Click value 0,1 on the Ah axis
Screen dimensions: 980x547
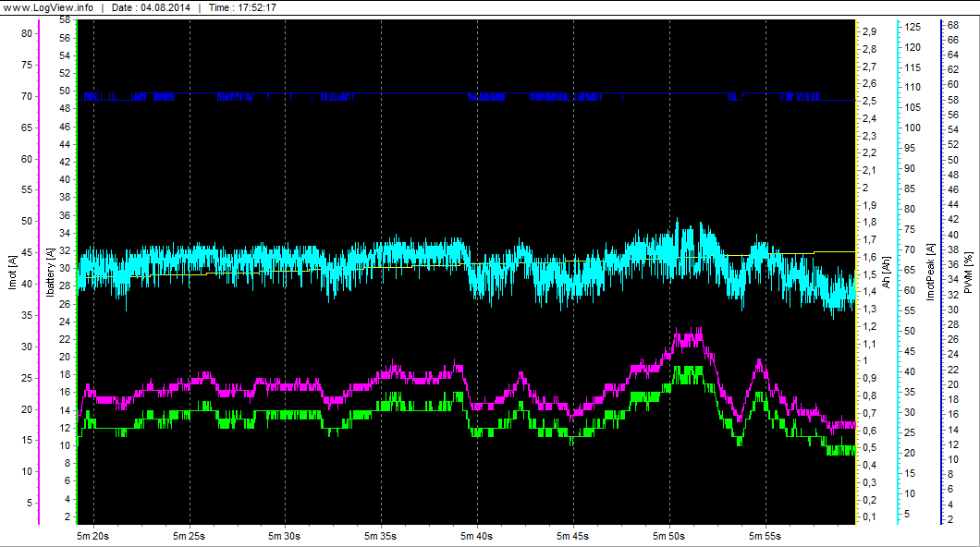[869, 517]
